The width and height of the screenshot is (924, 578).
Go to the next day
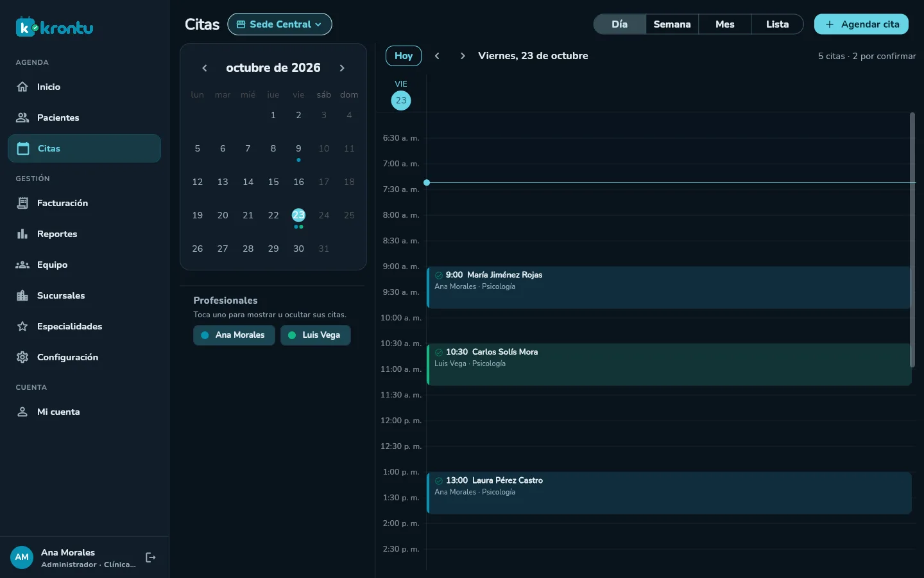coord(463,56)
